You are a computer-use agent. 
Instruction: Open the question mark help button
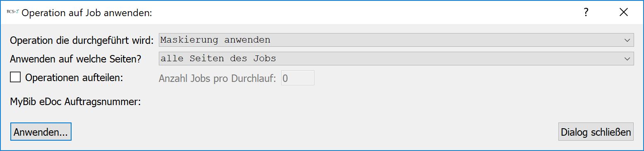pos(586,12)
